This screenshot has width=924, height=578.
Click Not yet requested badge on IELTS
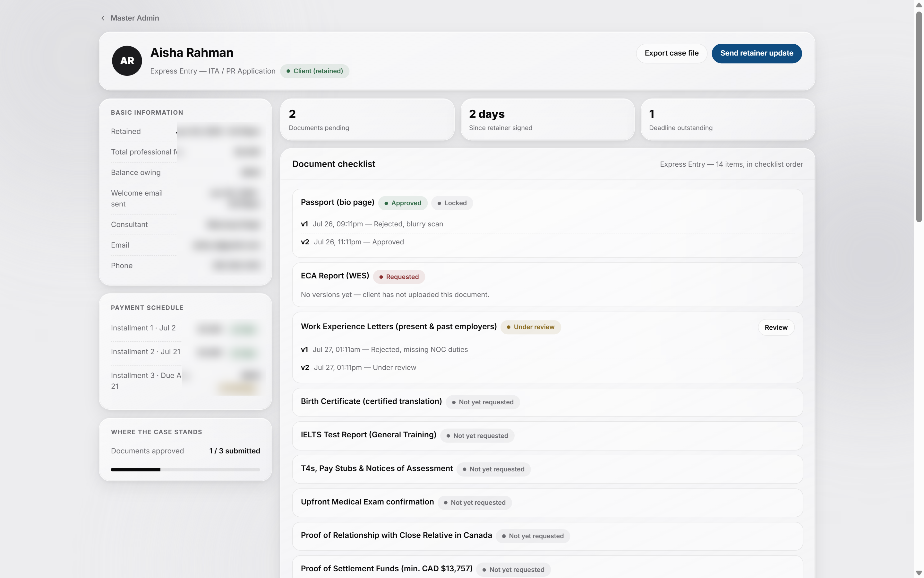(477, 436)
